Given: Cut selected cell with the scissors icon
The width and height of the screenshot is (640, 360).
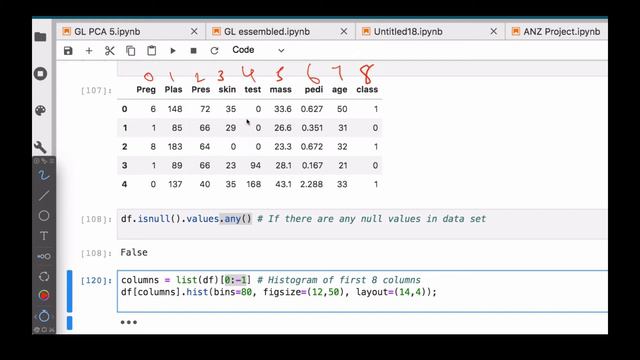Looking at the screenshot, I should pos(109,51).
